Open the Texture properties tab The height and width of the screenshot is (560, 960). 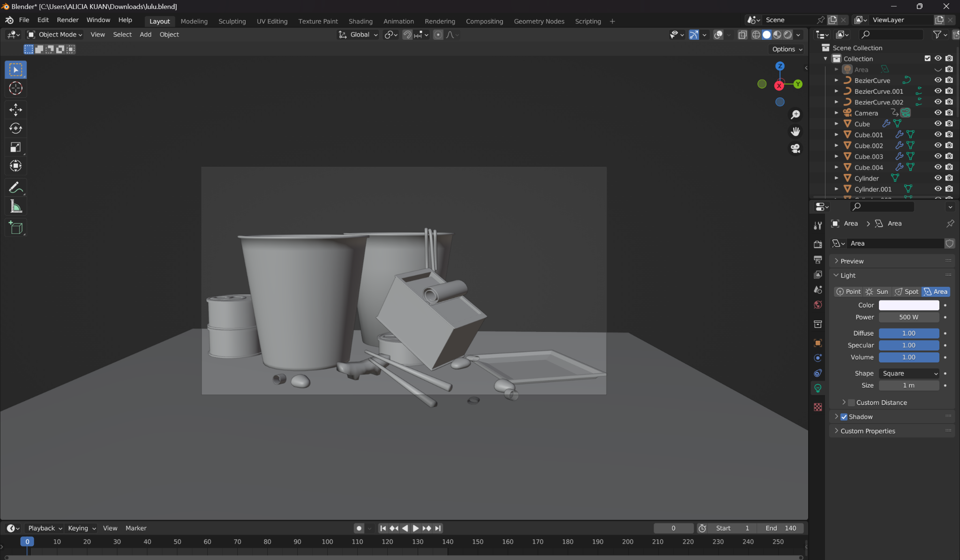pos(817,407)
